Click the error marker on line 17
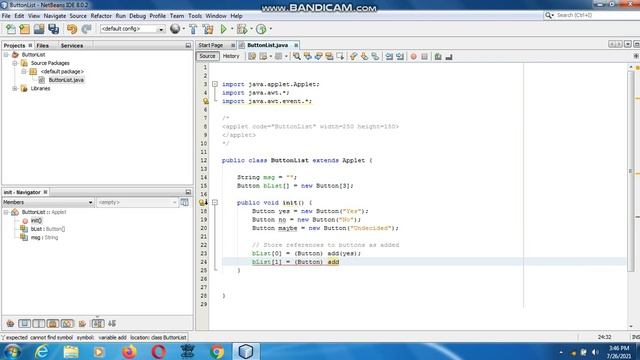 pyautogui.click(x=203, y=202)
